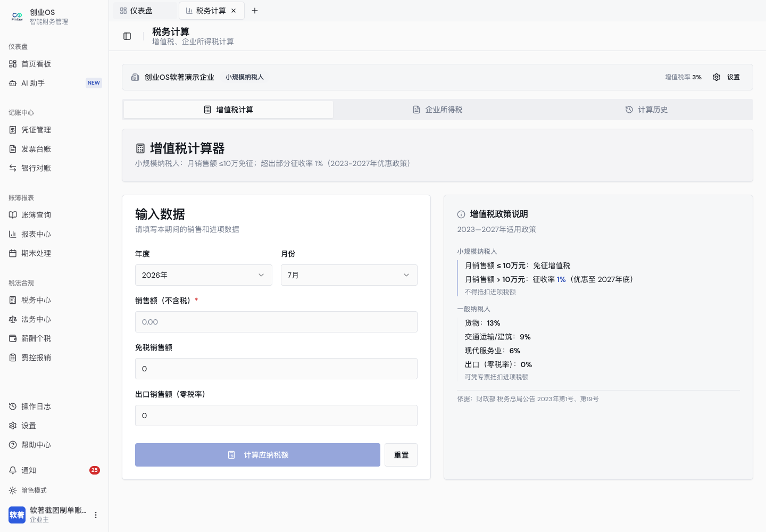Viewport: 766px width, 532px height.
Task: Click 出口（零税率）：0% policy line
Action: 498,364
